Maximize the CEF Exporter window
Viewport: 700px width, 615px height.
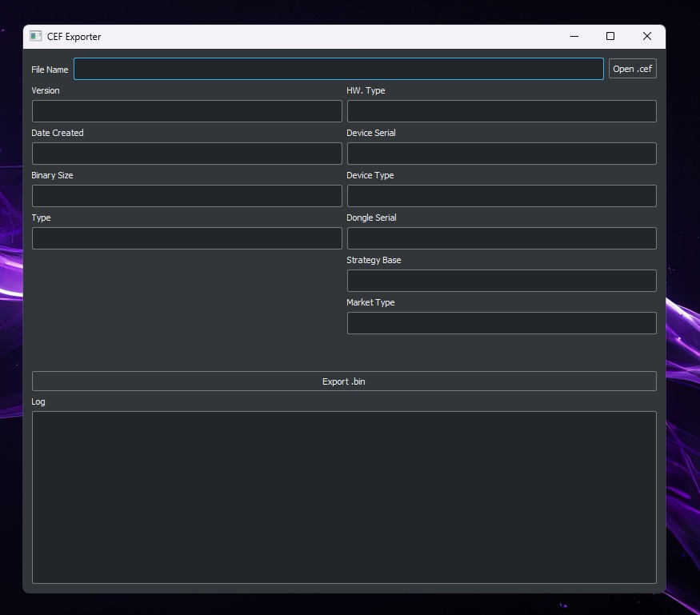tap(610, 36)
